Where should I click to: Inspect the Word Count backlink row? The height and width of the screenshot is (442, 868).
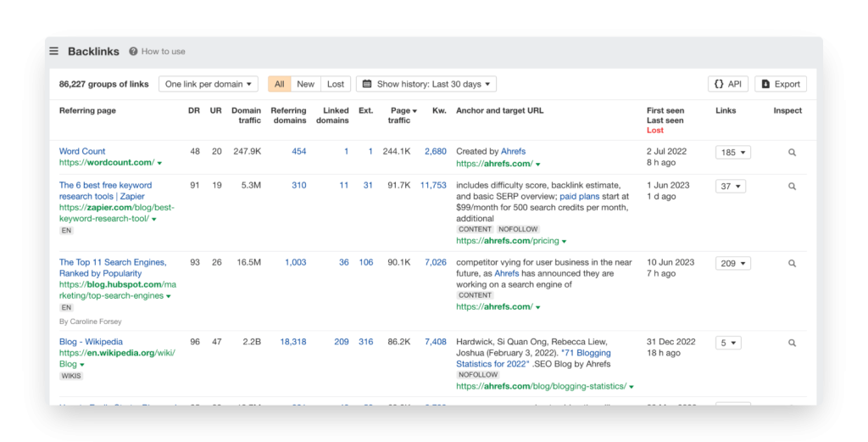pyautogui.click(x=792, y=153)
